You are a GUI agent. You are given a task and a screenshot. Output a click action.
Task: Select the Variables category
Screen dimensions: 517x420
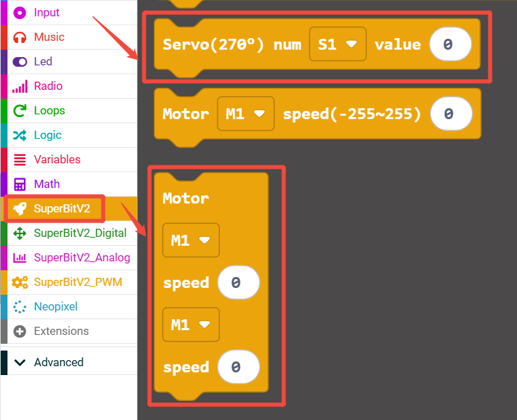69,160
